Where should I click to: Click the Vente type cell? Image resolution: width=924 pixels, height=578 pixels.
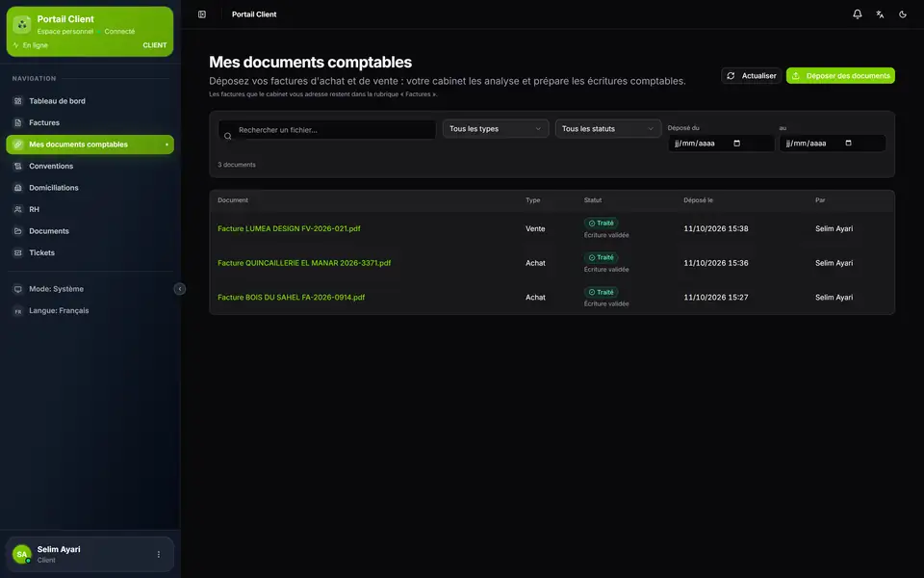pos(535,229)
